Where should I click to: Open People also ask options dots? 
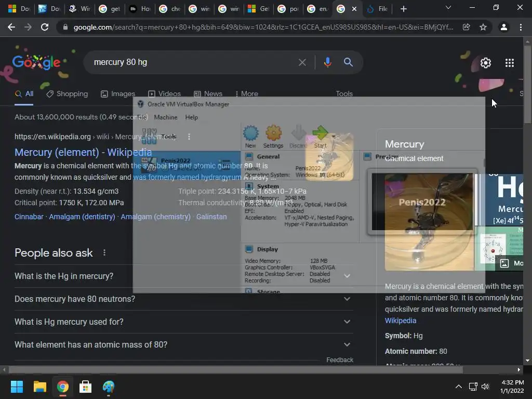click(x=104, y=253)
